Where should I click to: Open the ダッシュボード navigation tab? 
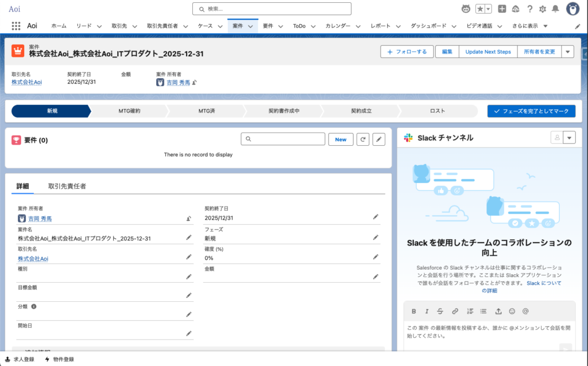pos(428,26)
